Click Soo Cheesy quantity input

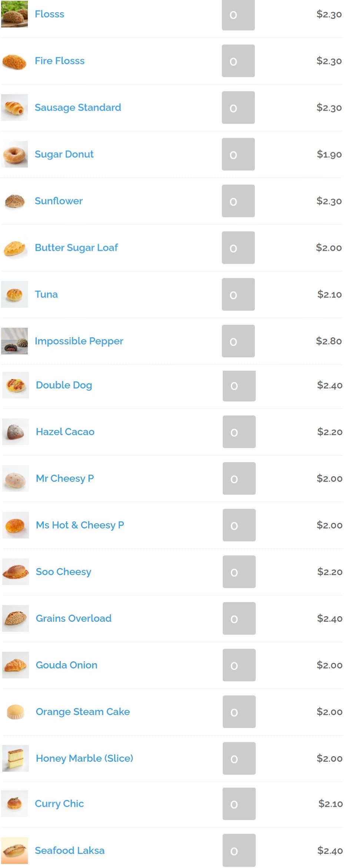coord(239,571)
